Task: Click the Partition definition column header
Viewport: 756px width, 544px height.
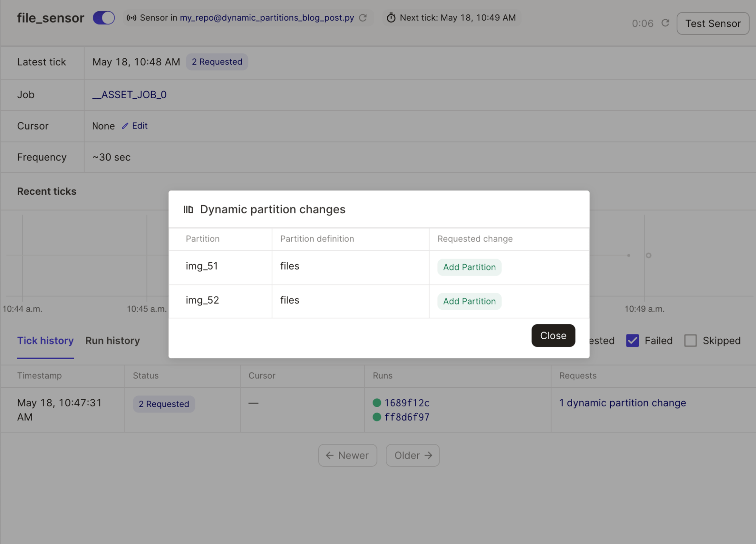Action: [x=317, y=239]
